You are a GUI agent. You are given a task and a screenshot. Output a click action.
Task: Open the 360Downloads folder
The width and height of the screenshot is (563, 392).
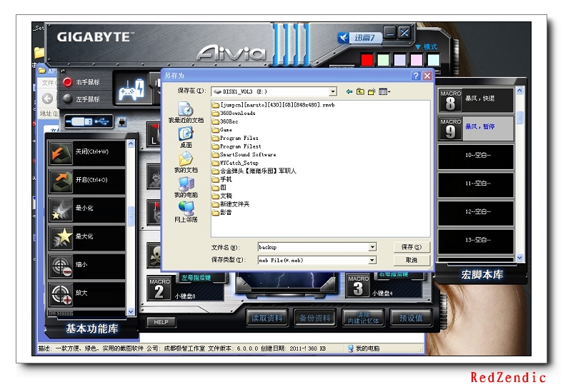pyautogui.click(x=234, y=114)
